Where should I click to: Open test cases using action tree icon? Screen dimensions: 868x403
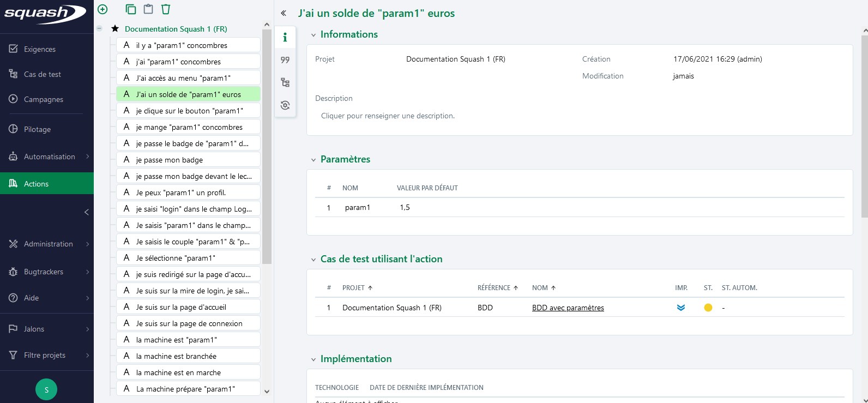[285, 83]
